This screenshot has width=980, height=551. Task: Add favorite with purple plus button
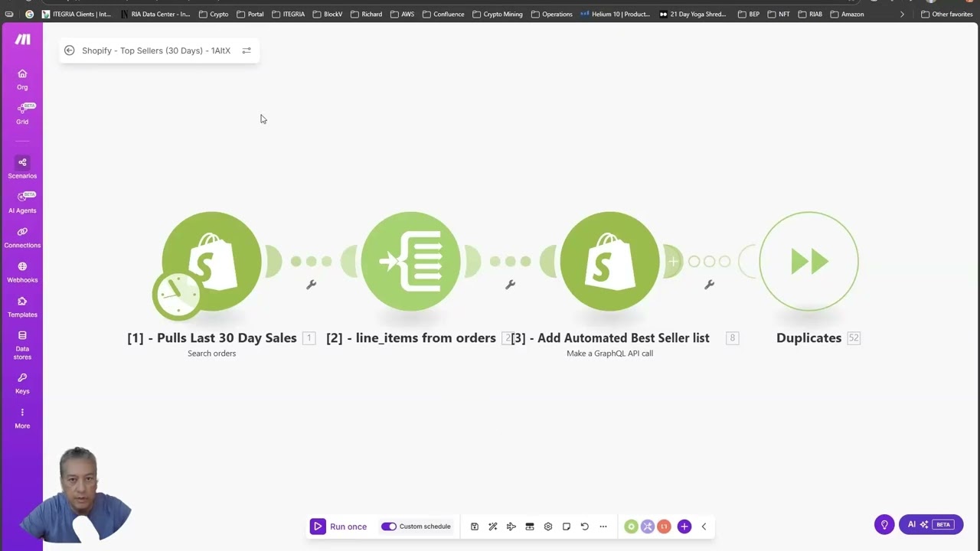coord(684,527)
